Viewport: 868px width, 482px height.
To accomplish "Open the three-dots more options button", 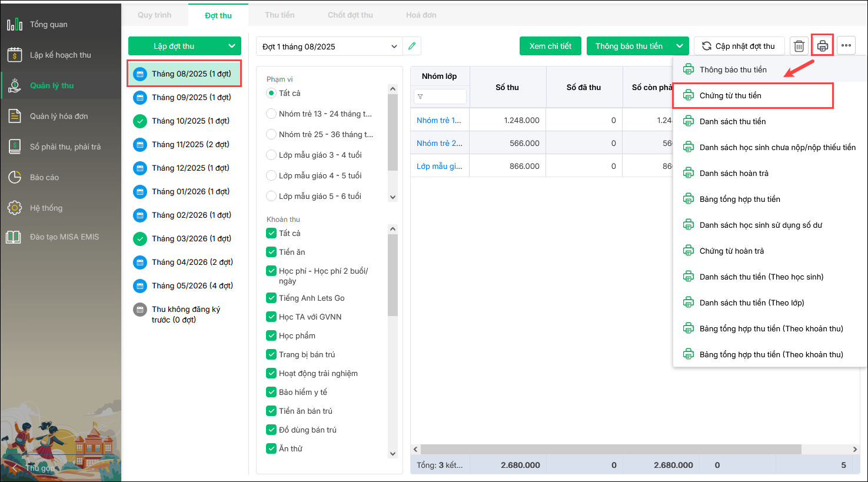I will [846, 46].
